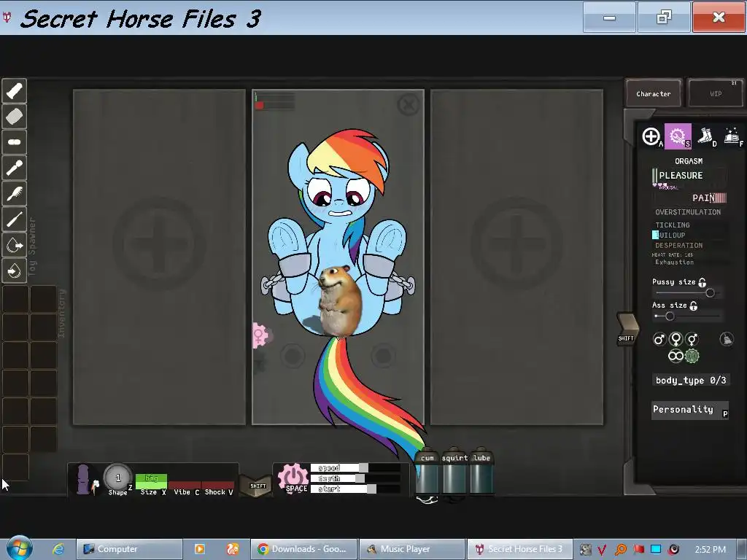
Task: Click the depth slider
Action: [x=355, y=478]
